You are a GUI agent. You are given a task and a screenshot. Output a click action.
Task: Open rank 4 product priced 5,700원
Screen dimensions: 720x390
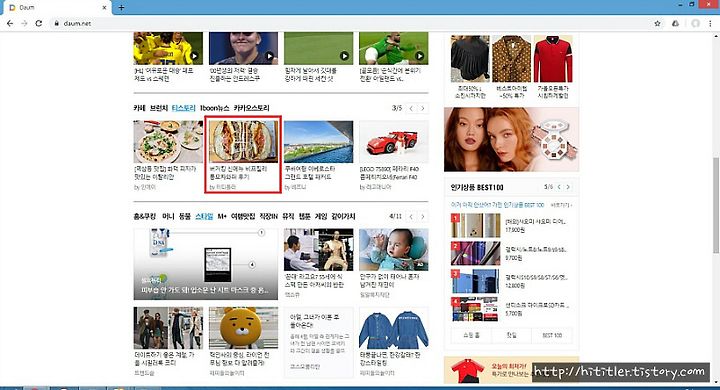pyautogui.click(x=512, y=309)
